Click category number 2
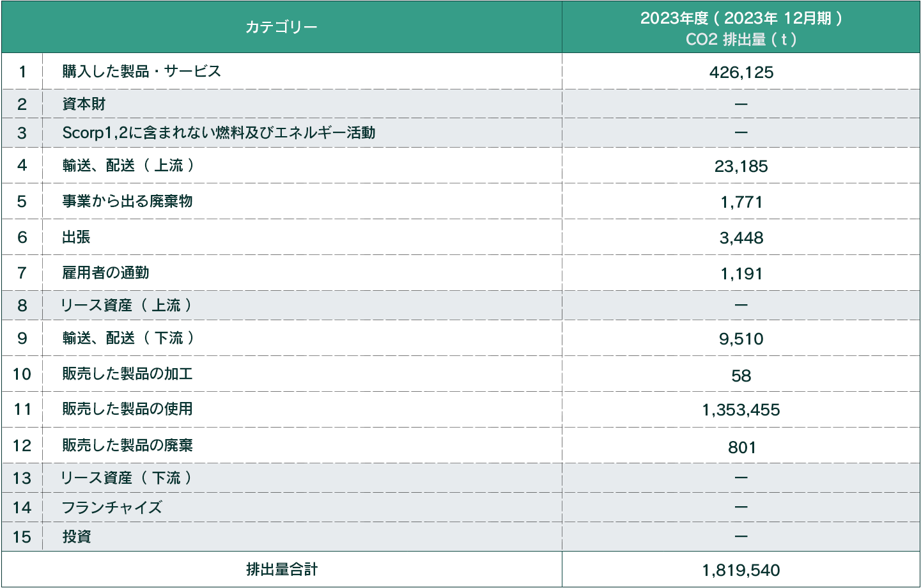921x588 pixels. [x=22, y=104]
